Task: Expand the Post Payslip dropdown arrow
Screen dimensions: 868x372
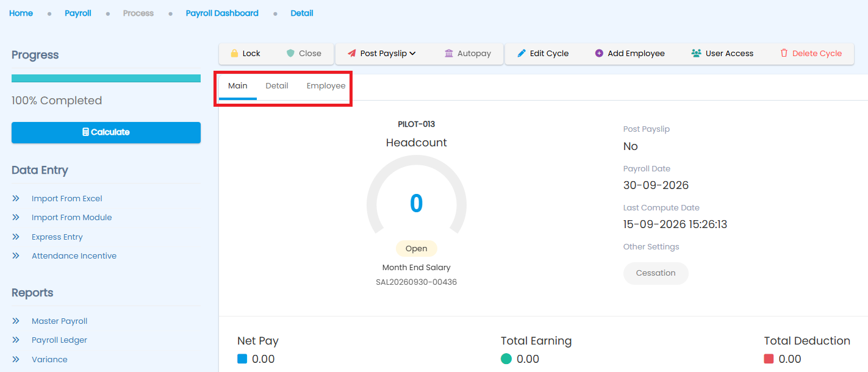Action: (412, 54)
